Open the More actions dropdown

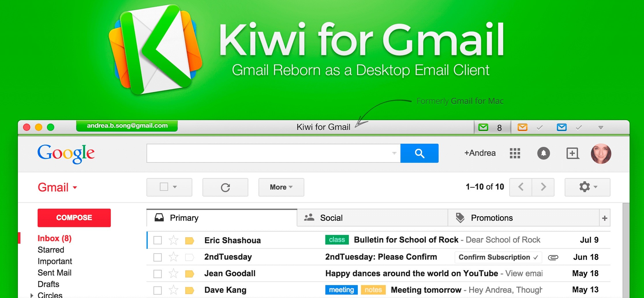pos(281,187)
